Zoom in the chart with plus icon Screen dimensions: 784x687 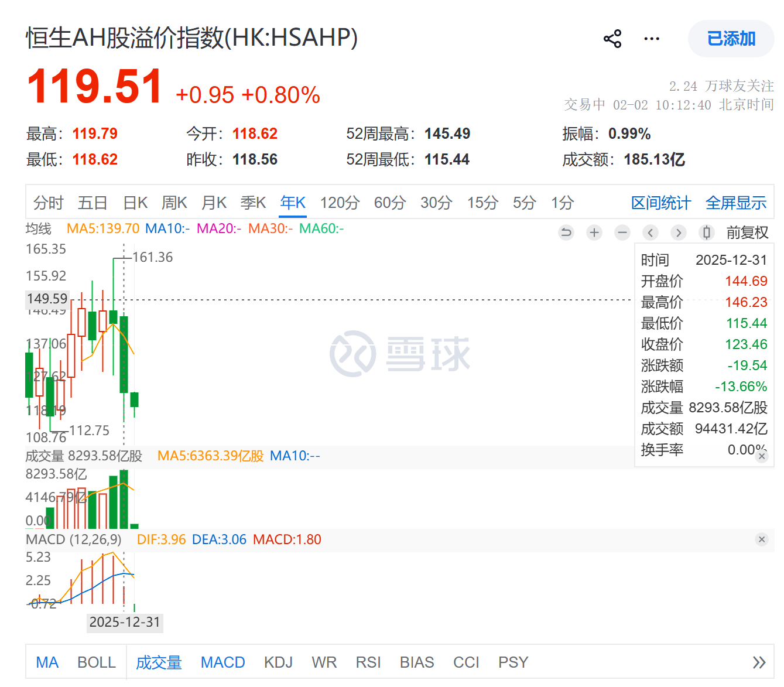coord(594,233)
